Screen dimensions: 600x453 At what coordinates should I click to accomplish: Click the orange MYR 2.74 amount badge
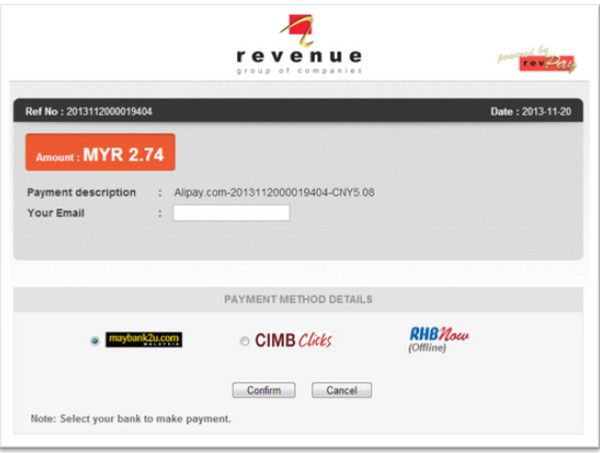pos(100,157)
